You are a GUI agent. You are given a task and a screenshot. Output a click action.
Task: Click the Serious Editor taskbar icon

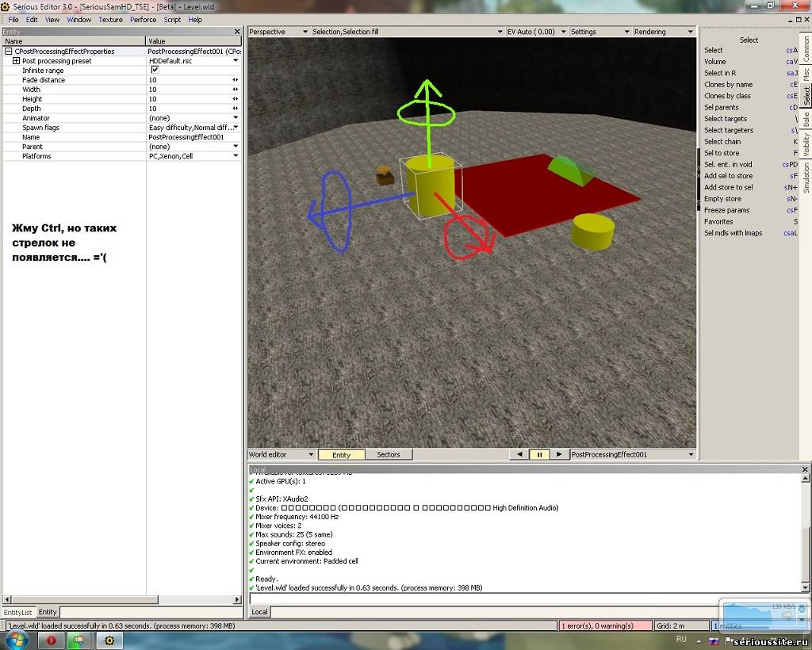pyautogui.click(x=109, y=640)
